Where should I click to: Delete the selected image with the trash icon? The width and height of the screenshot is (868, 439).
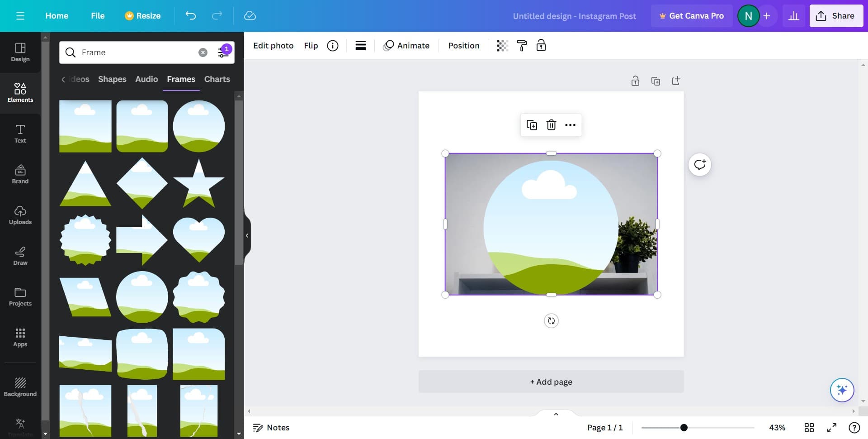pyautogui.click(x=551, y=124)
